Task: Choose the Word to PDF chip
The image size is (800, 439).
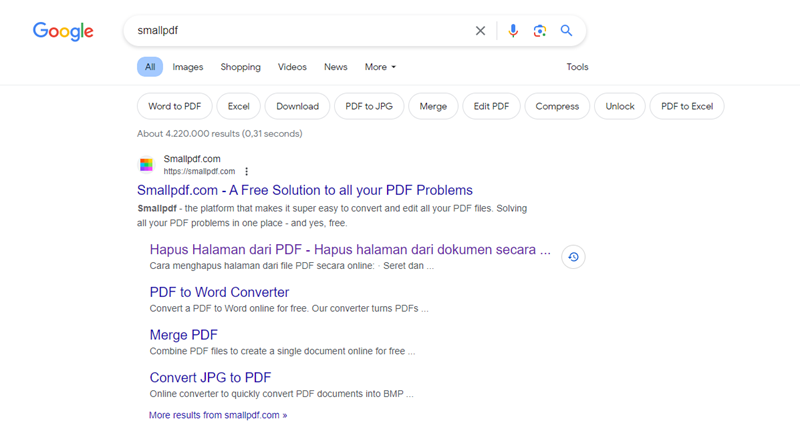Action: 174,106
